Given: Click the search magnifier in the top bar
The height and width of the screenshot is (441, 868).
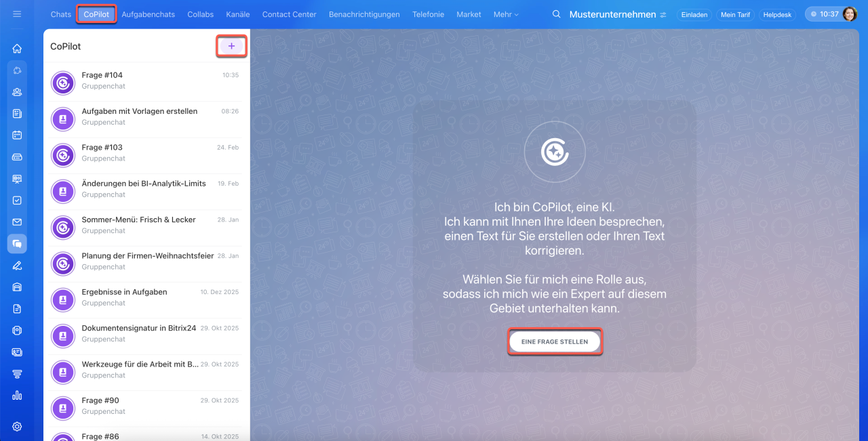Looking at the screenshot, I should pos(557,14).
